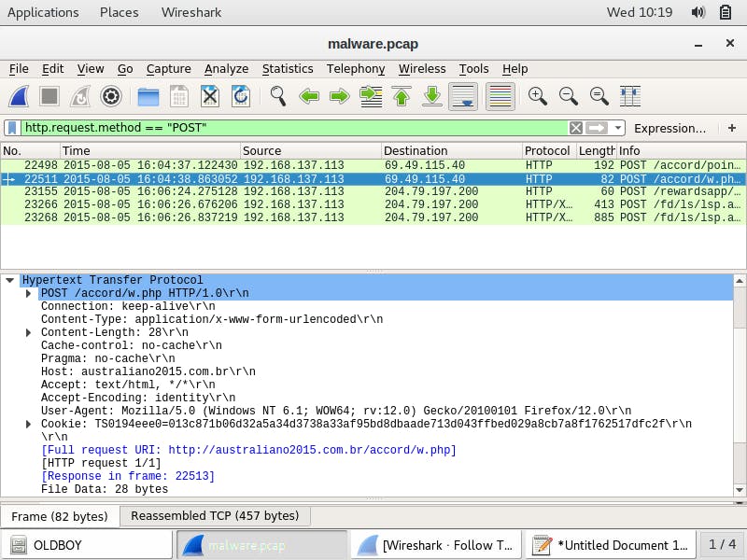Click into the display filter field
Viewport: 747px width, 560px height.
click(294, 128)
